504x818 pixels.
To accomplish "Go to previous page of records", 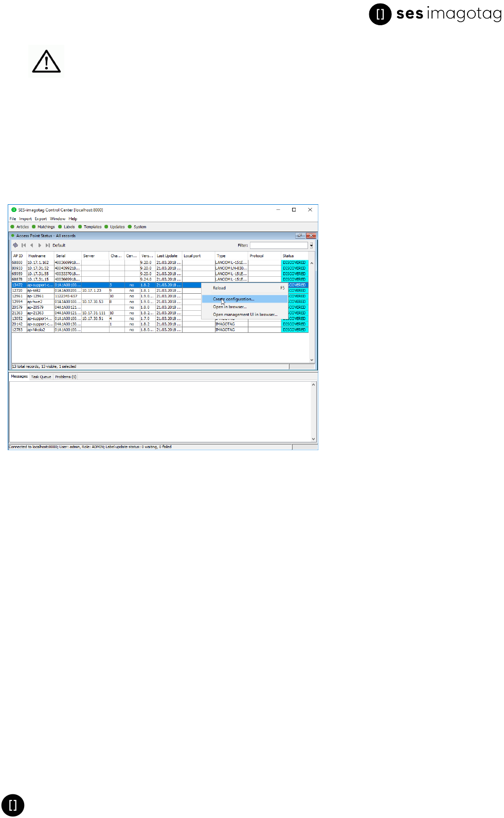I will [32, 245].
